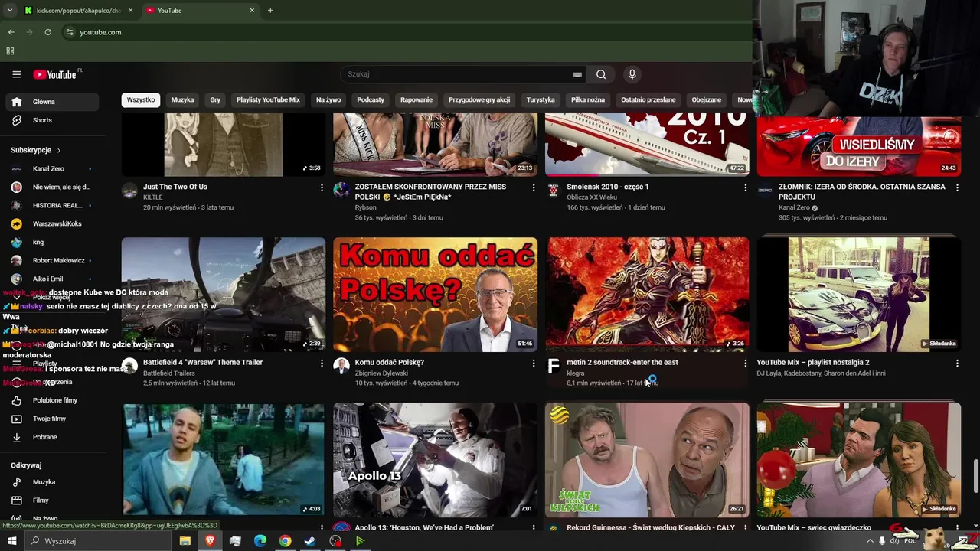Close the kick.com browser tab
Image resolution: width=980 pixels, height=551 pixels.
pyautogui.click(x=130, y=10)
